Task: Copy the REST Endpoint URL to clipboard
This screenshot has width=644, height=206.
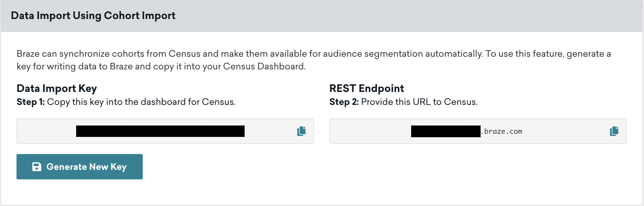Action: click(614, 131)
